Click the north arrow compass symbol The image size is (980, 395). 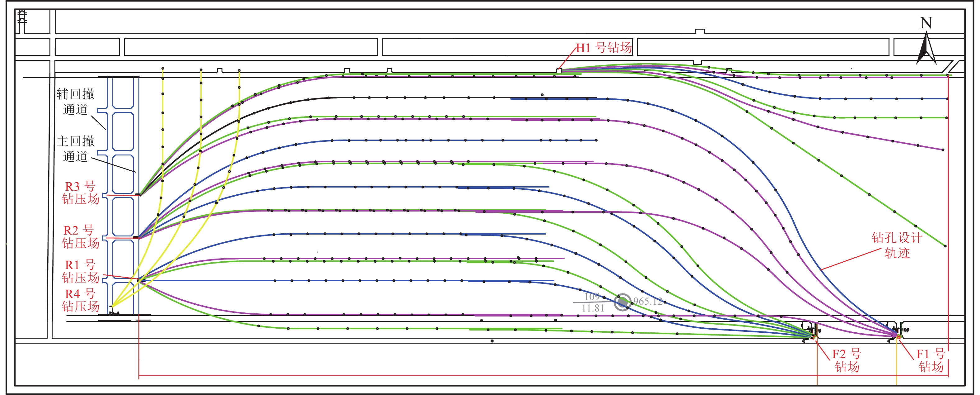(x=926, y=50)
